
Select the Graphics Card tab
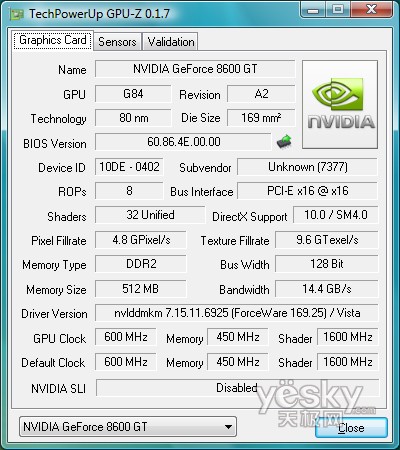53,40
